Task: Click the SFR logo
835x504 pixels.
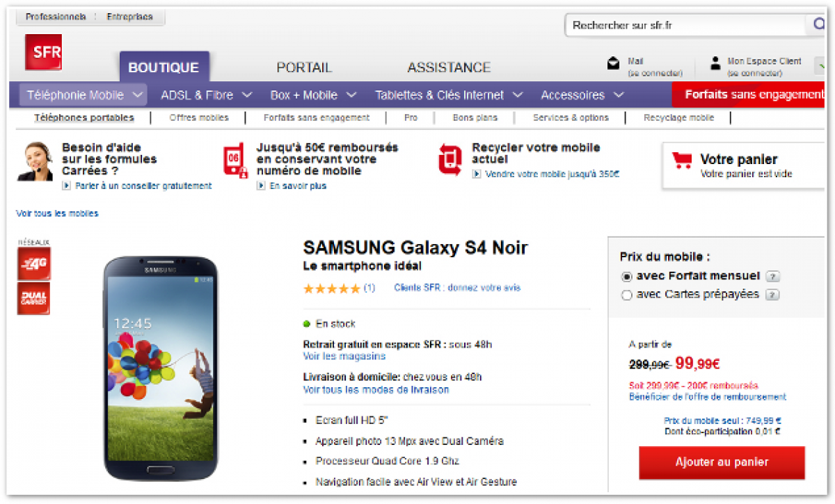Action: tap(43, 51)
